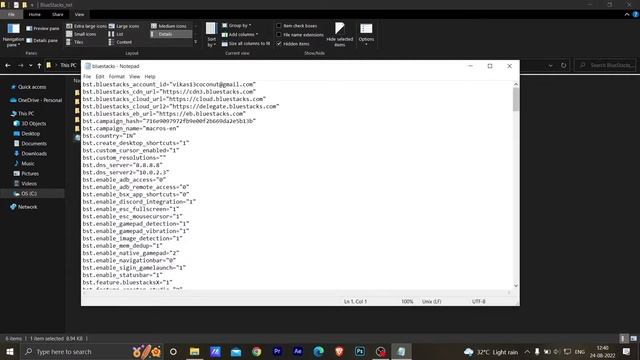The height and width of the screenshot is (360, 640).
Task: Open Downloads in navigation pane
Action: pos(30,153)
